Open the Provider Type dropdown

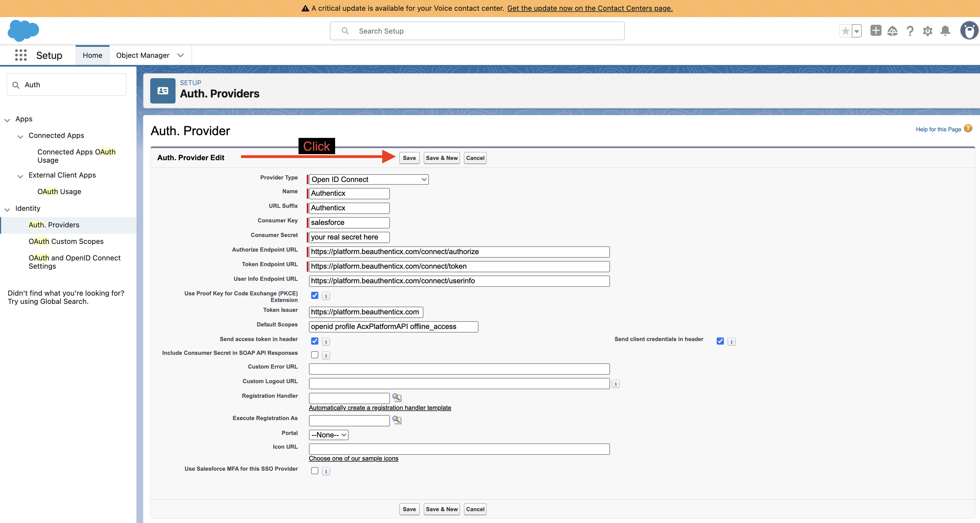click(369, 179)
